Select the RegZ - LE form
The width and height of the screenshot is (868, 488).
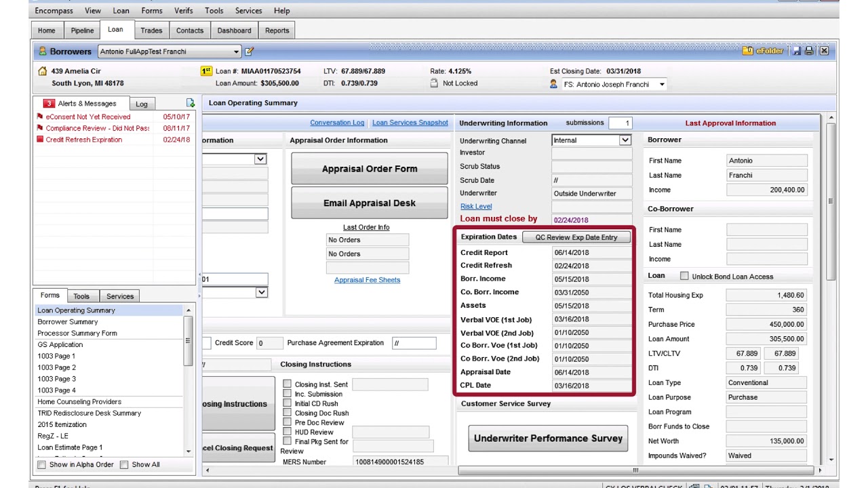click(53, 436)
